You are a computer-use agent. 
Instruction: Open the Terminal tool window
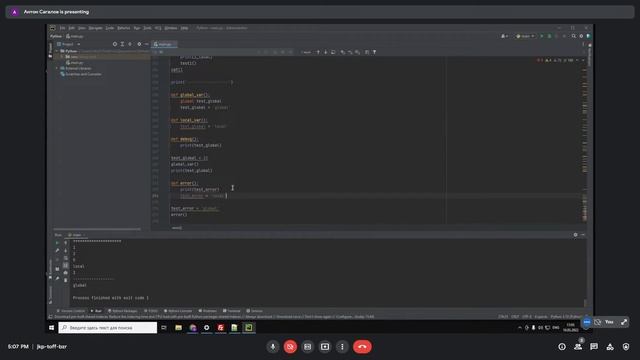coord(231,311)
